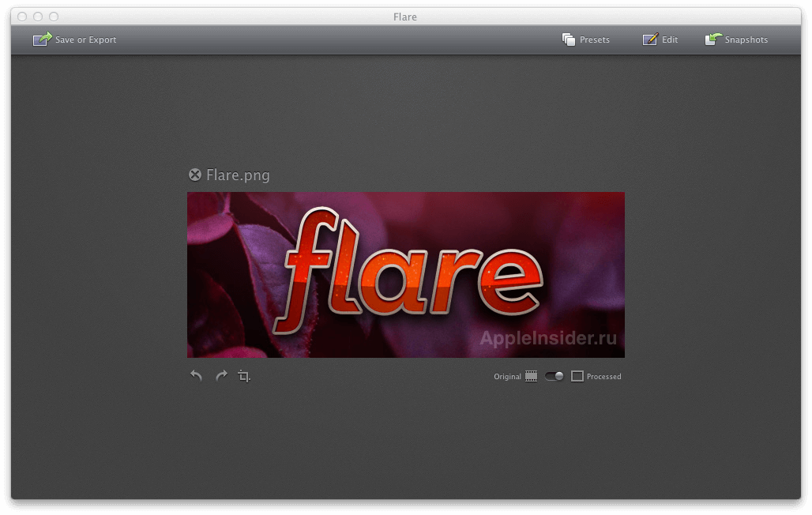
Task: Click the Redo arrow icon
Action: click(x=221, y=375)
